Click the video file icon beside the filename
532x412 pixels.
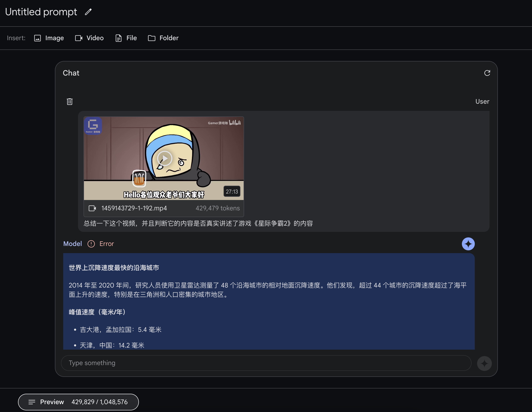click(92, 208)
